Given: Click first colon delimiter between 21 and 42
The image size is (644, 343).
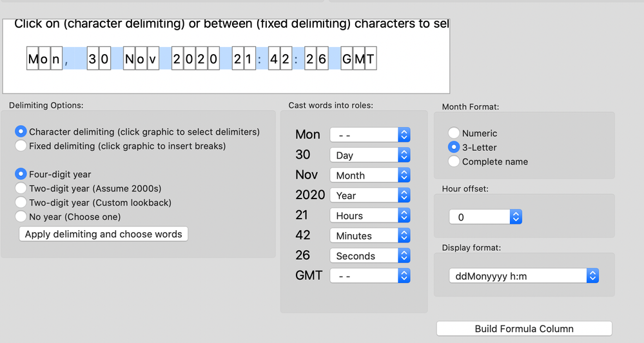Looking at the screenshot, I should [x=260, y=59].
